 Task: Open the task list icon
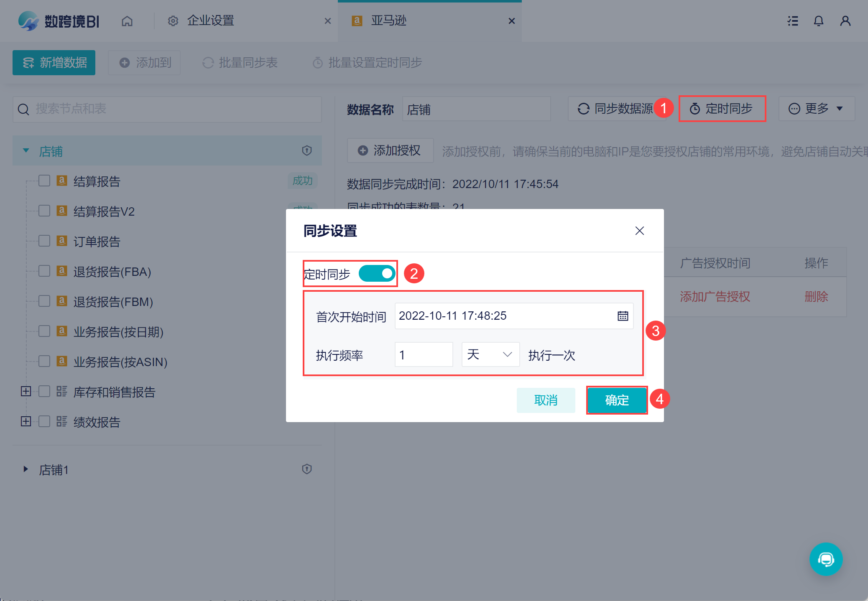click(x=792, y=21)
